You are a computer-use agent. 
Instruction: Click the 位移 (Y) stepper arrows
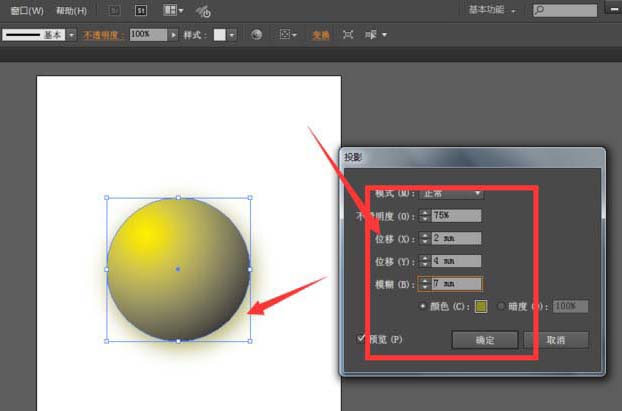(x=425, y=261)
